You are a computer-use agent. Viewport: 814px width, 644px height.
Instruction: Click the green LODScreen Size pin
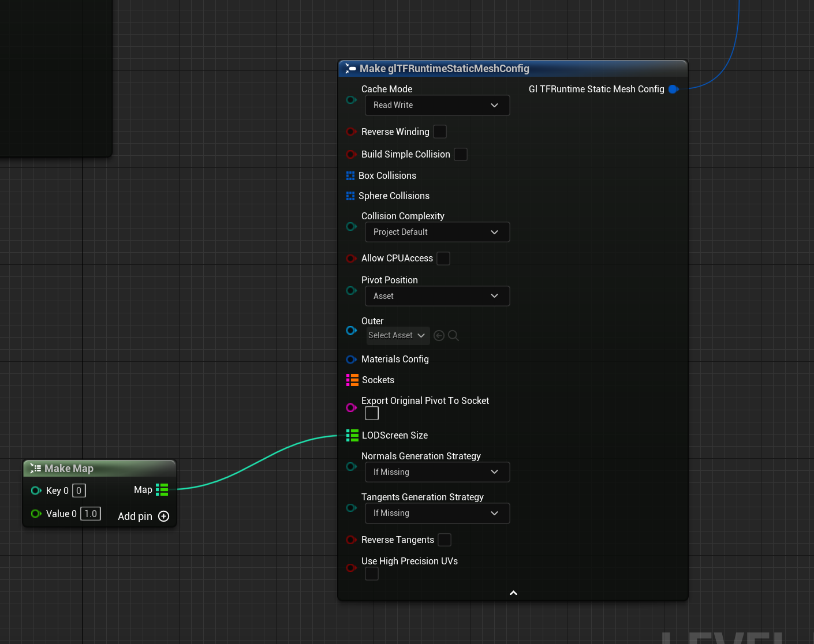[x=352, y=435]
